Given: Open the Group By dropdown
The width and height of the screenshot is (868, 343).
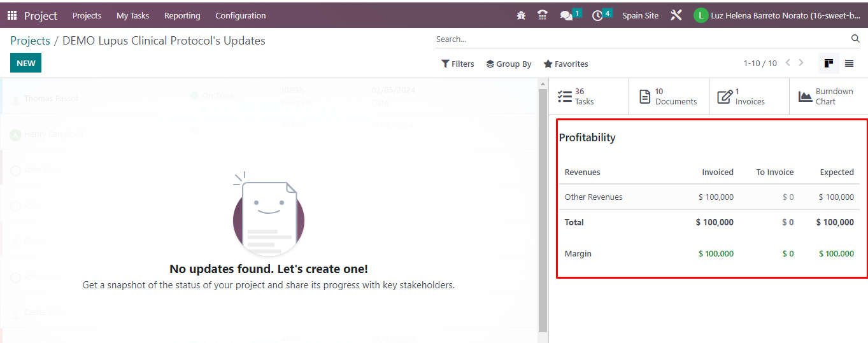Looking at the screenshot, I should point(509,64).
